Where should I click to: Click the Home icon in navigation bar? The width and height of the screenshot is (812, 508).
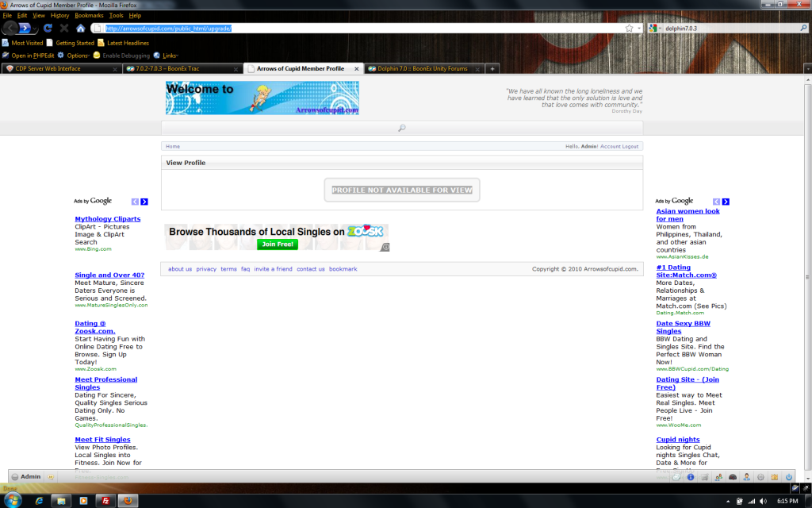tap(80, 28)
